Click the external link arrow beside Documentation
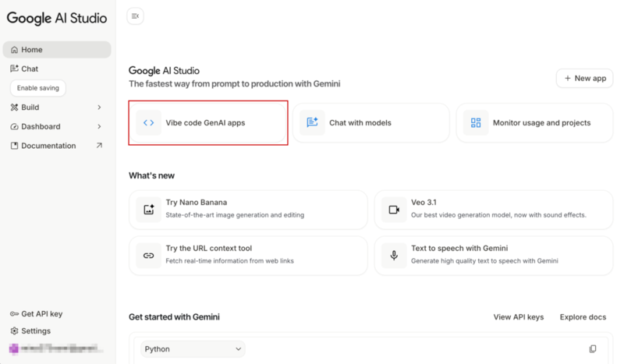 [99, 146]
